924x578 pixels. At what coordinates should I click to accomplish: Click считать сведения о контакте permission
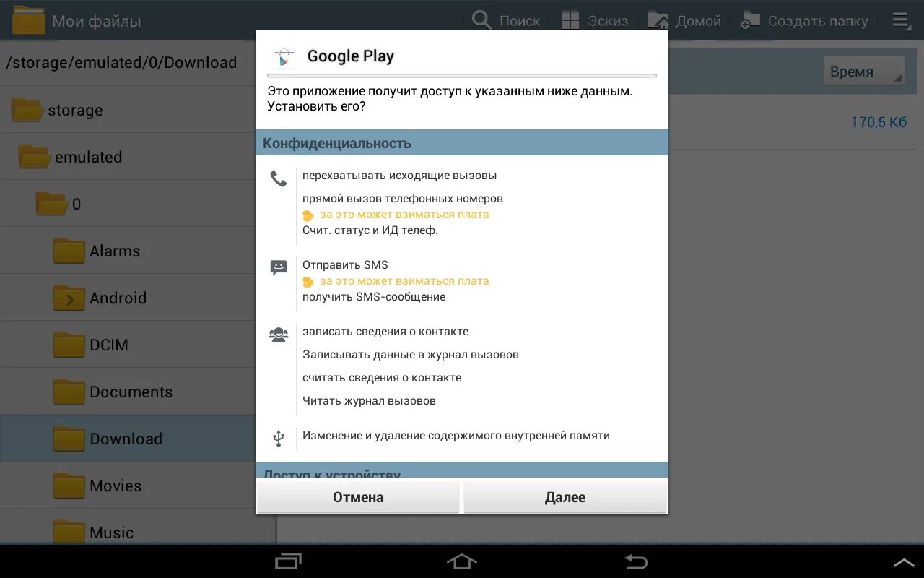click(382, 378)
